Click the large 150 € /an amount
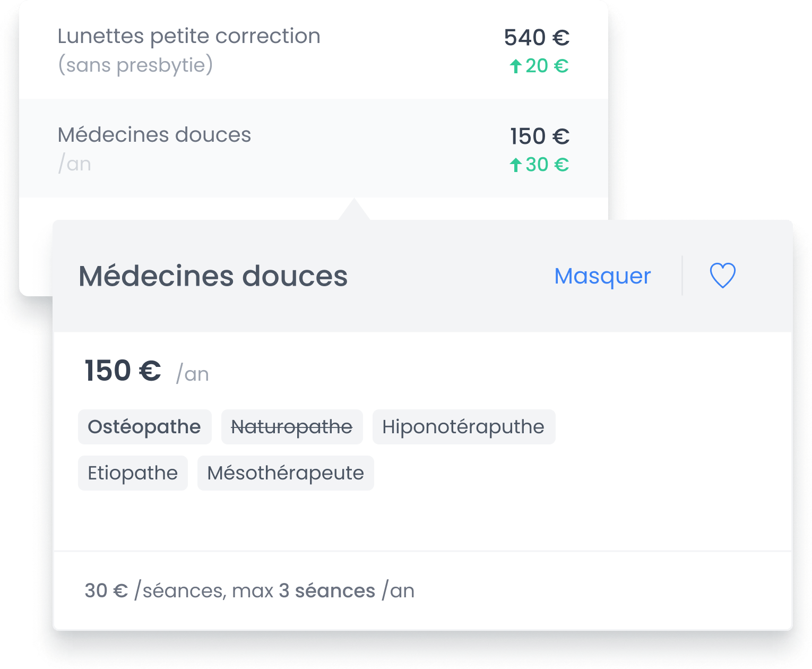812x669 pixels. (x=123, y=371)
